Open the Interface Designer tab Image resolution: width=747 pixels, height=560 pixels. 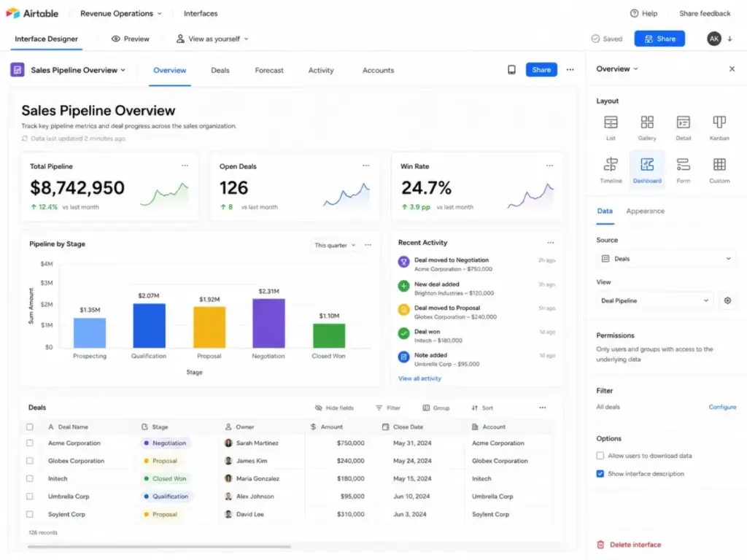pyautogui.click(x=46, y=39)
